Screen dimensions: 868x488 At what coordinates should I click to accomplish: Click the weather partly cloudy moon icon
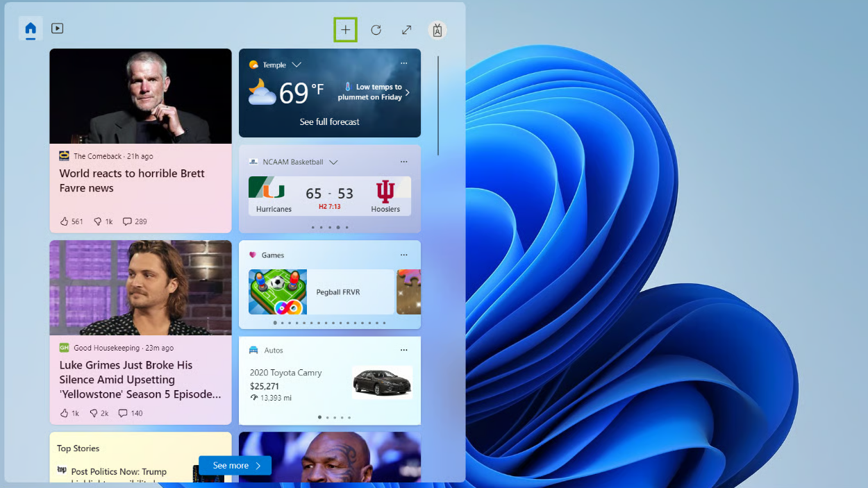[x=262, y=92]
